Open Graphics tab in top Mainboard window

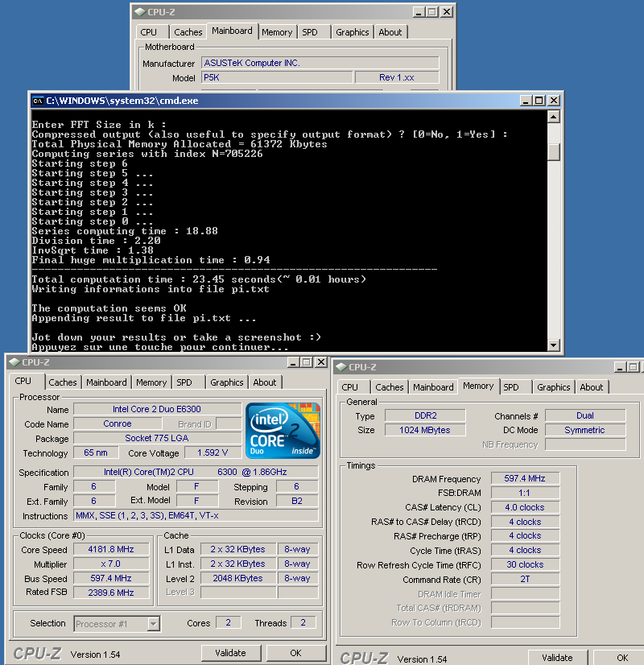pos(353,32)
